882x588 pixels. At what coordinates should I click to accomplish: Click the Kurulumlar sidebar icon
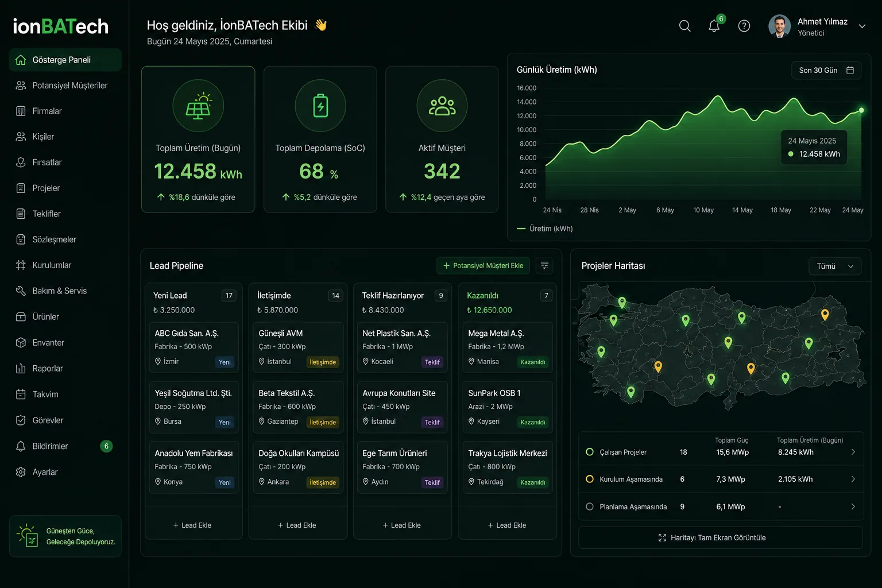[21, 265]
